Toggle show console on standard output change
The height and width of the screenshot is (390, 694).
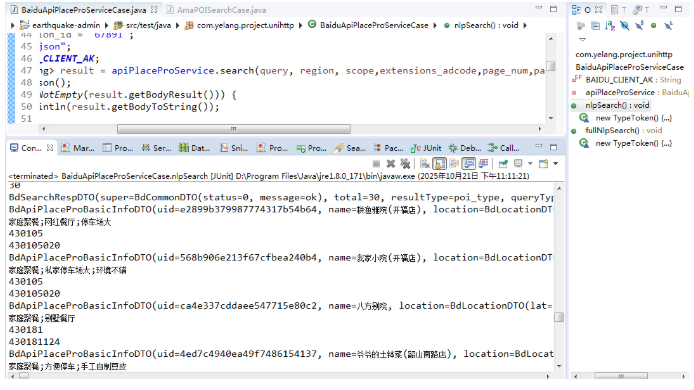[468, 164]
